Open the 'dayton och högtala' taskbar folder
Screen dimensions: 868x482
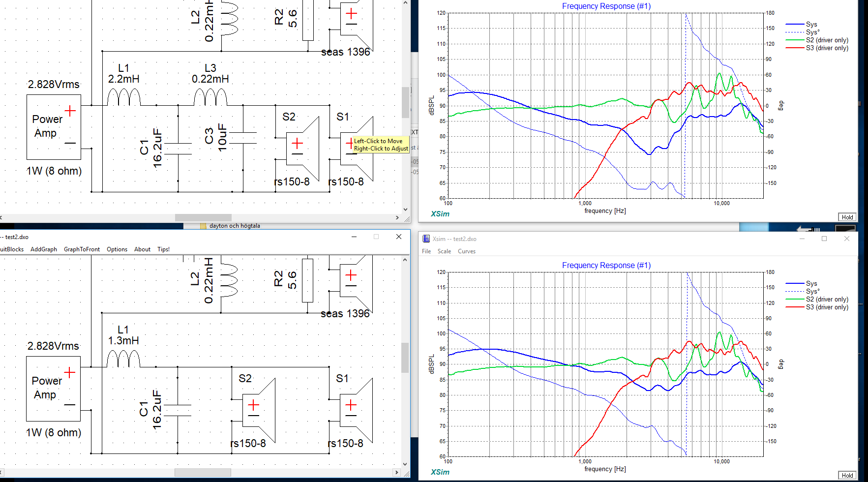[234, 226]
